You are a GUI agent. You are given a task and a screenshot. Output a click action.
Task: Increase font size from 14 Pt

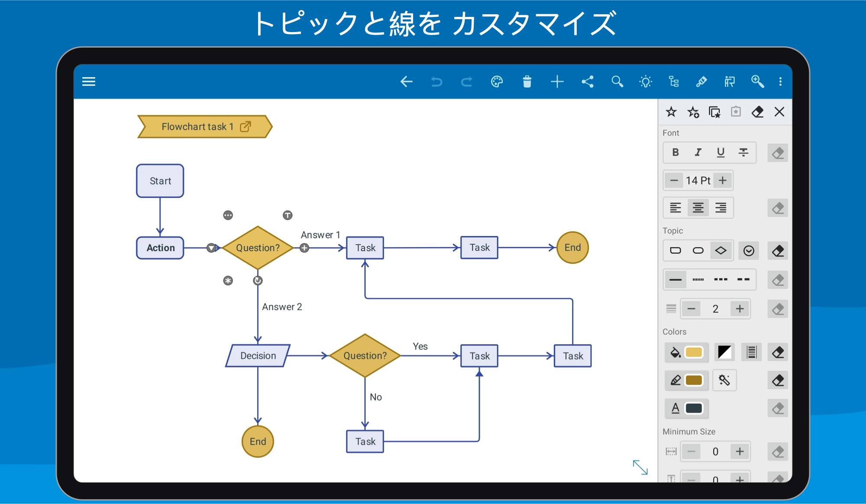tap(723, 181)
